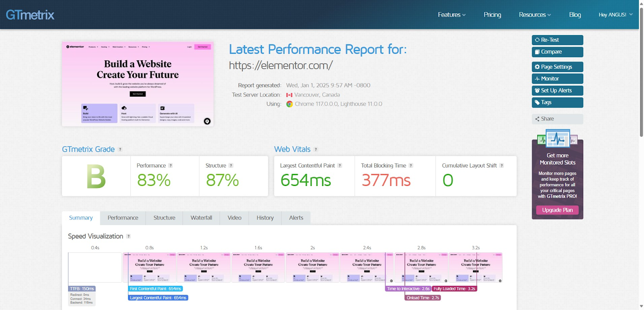
Task: Open the Blog link
Action: (x=575, y=14)
